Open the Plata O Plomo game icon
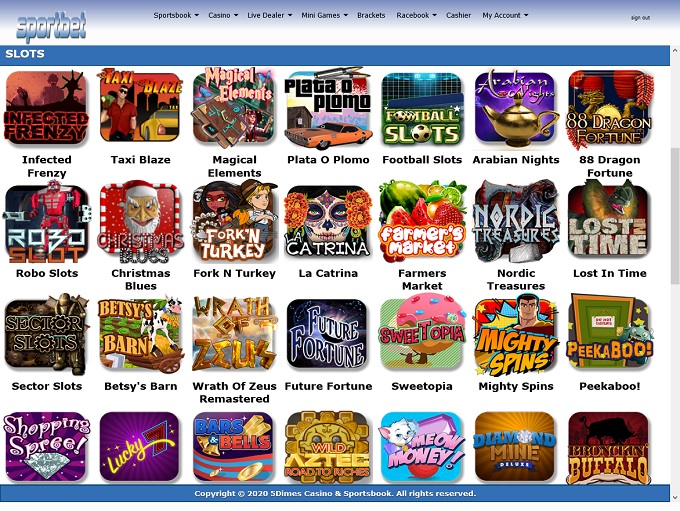Viewport: 680px width, 511px height. [328, 108]
